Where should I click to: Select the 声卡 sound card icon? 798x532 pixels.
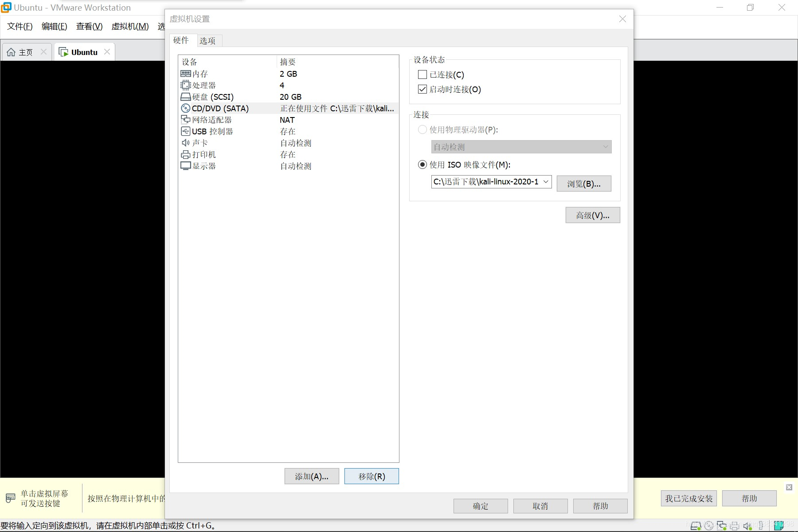tap(186, 143)
